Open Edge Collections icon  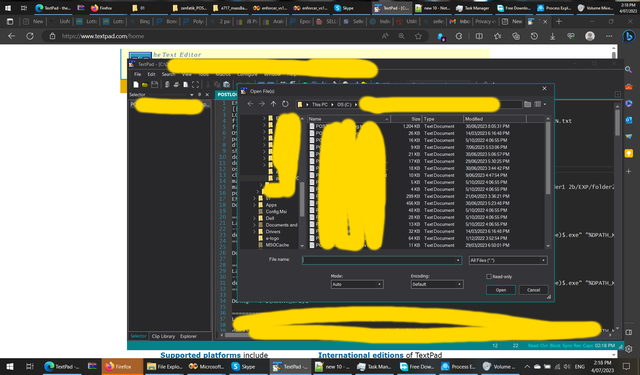coord(516,36)
